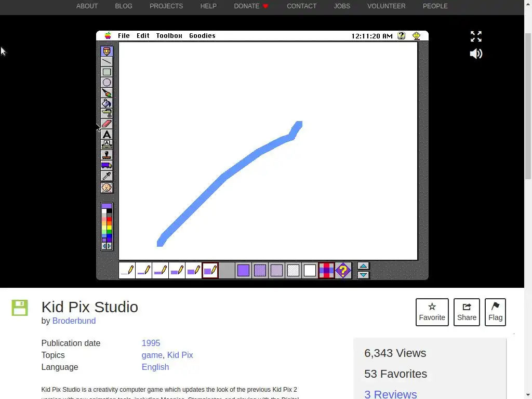This screenshot has height=399, width=532.
Task: Choose the fourth pencil width option
Action: tap(177, 270)
